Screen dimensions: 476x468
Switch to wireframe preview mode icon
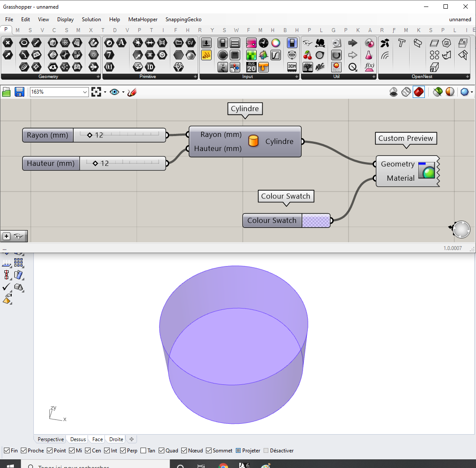point(406,92)
